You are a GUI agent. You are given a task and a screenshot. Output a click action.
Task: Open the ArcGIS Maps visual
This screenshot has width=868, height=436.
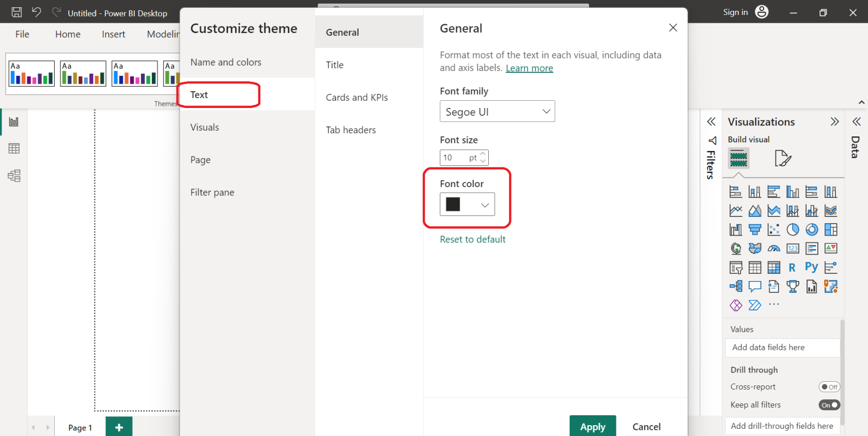[x=831, y=286]
